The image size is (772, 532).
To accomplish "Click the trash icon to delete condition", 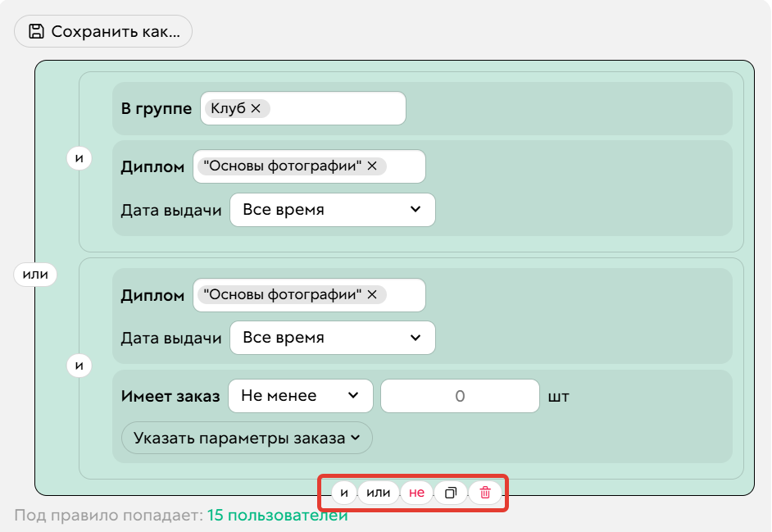I will coord(484,493).
